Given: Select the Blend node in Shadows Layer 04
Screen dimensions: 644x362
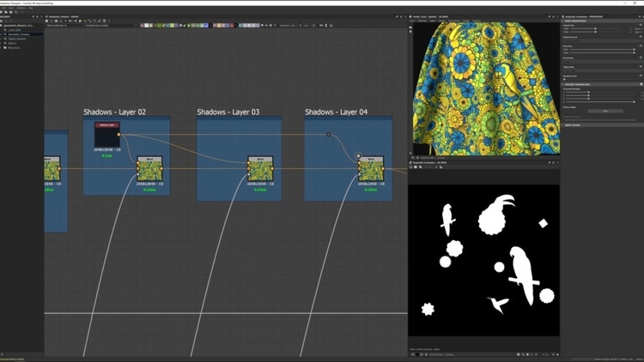Looking at the screenshot, I should (370, 170).
